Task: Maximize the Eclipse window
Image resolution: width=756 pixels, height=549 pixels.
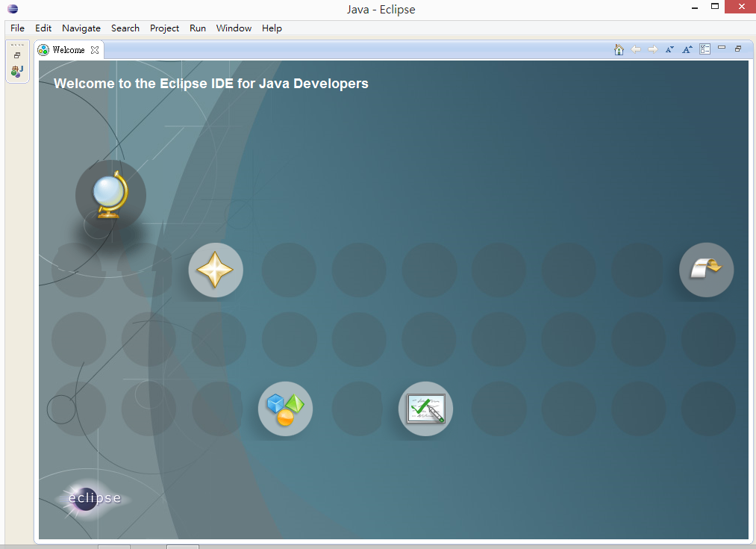Action: (x=715, y=7)
